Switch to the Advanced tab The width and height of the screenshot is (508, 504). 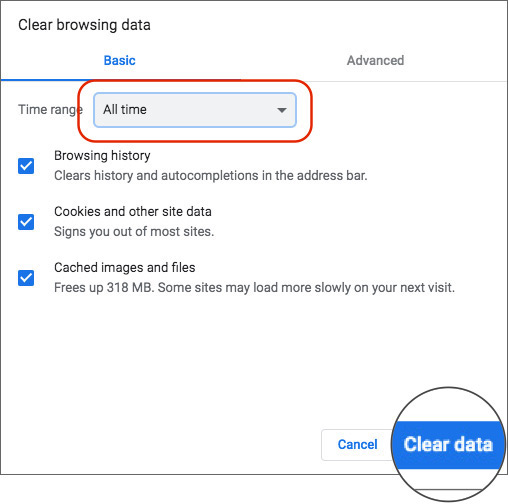[375, 60]
